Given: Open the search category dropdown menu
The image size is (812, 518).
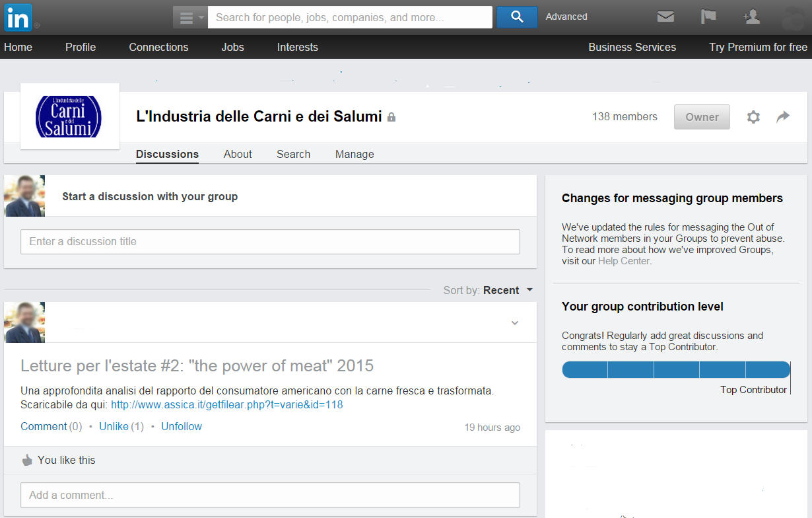Looking at the screenshot, I should click(190, 17).
